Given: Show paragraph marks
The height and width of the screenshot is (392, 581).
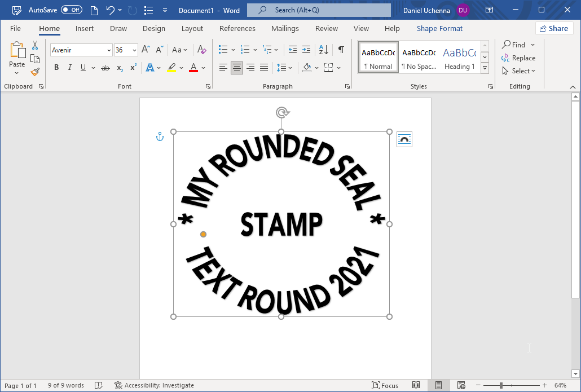Looking at the screenshot, I should pos(341,50).
